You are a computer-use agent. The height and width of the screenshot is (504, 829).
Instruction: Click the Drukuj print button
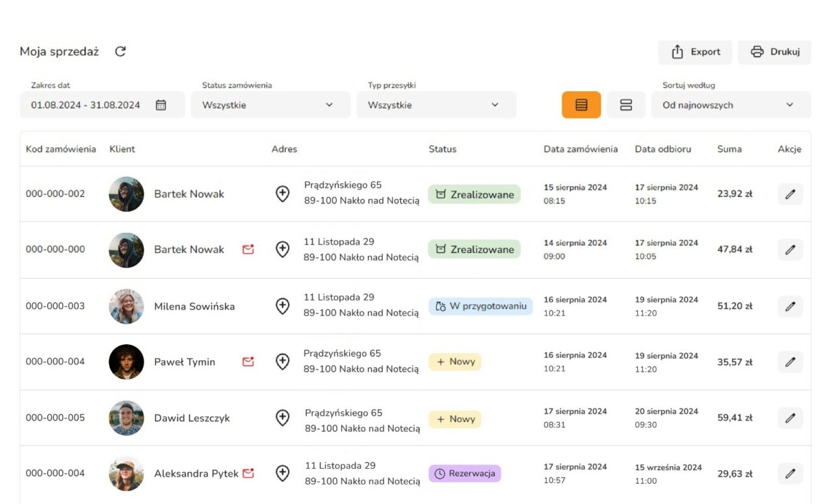tap(774, 52)
